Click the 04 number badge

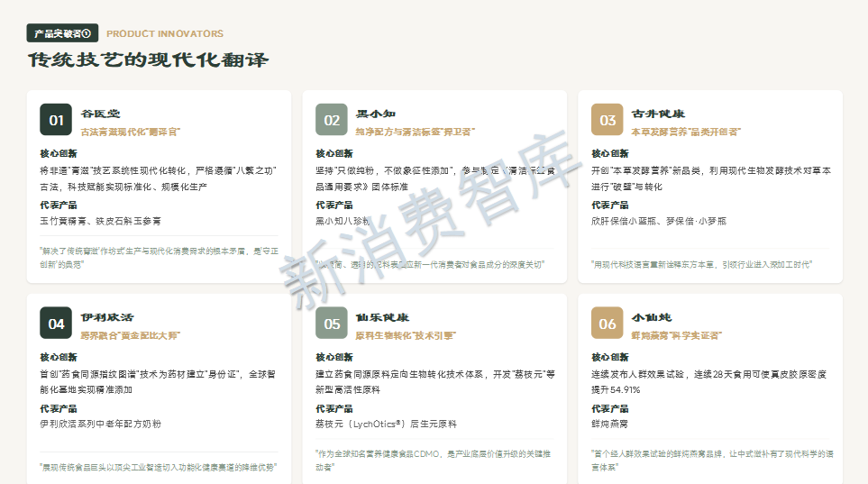tap(56, 324)
